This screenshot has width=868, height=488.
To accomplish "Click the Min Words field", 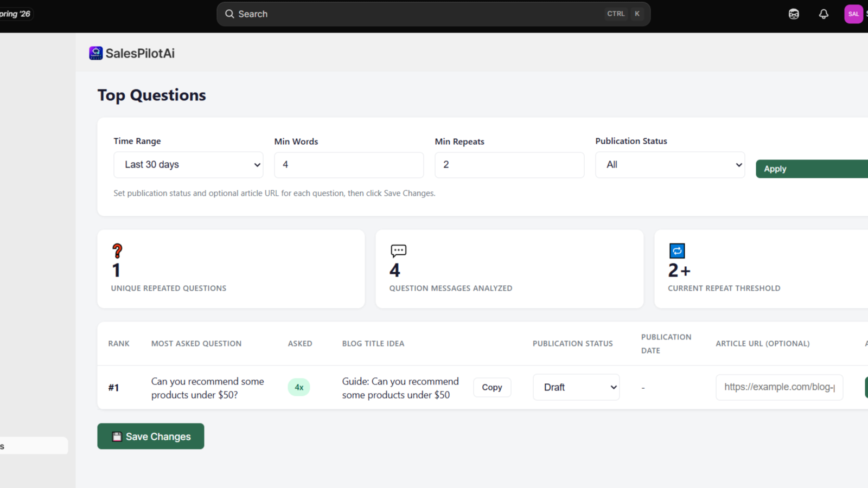I will tap(349, 165).
